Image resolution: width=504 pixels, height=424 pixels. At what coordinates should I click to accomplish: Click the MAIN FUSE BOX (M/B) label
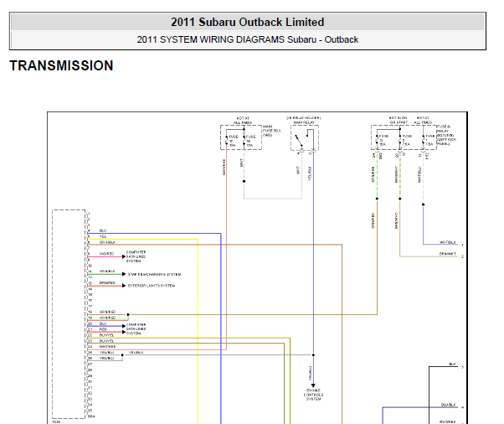click(272, 131)
